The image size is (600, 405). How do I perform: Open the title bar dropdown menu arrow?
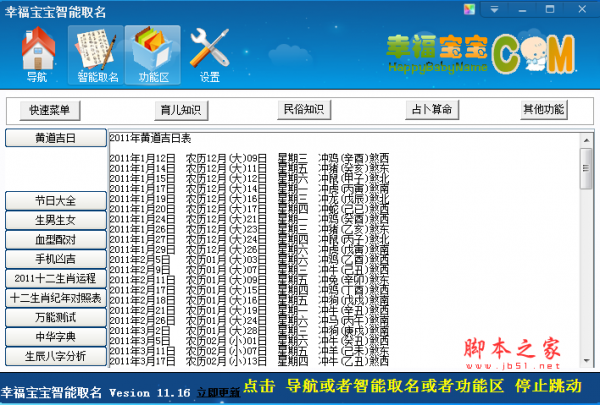(494, 9)
